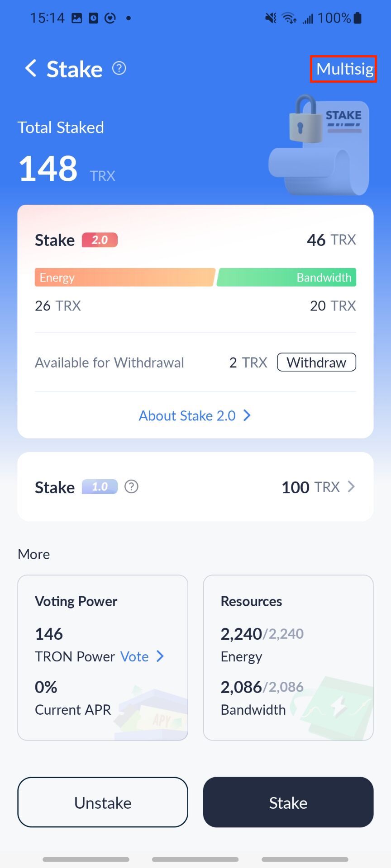
Task: Tap the battery icon in status bar
Action: [x=358, y=18]
